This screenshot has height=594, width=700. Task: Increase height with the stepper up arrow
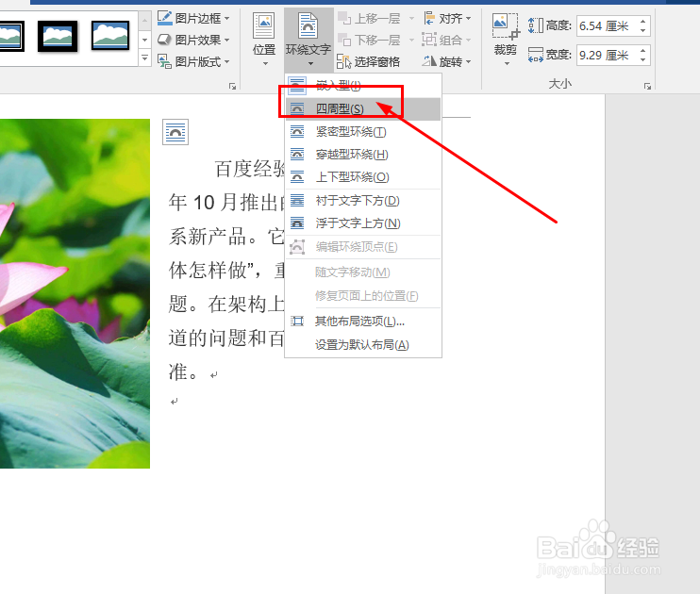(x=642, y=21)
